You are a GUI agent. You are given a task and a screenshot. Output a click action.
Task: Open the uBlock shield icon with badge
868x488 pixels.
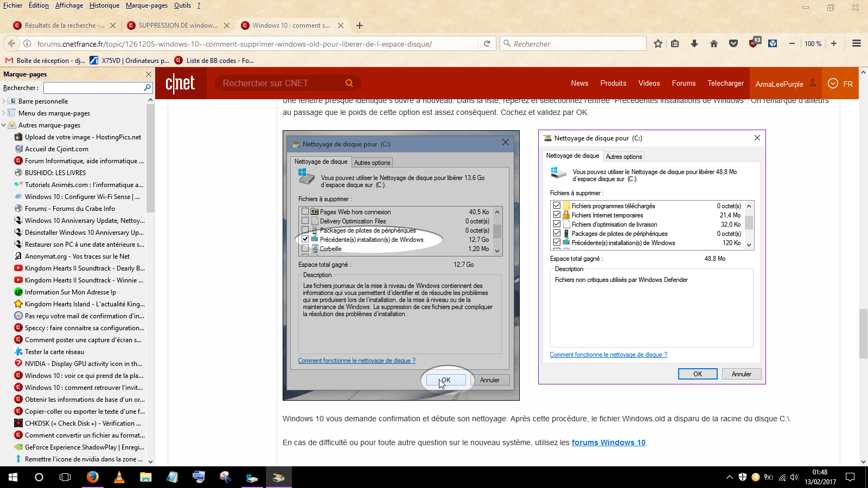click(x=754, y=43)
